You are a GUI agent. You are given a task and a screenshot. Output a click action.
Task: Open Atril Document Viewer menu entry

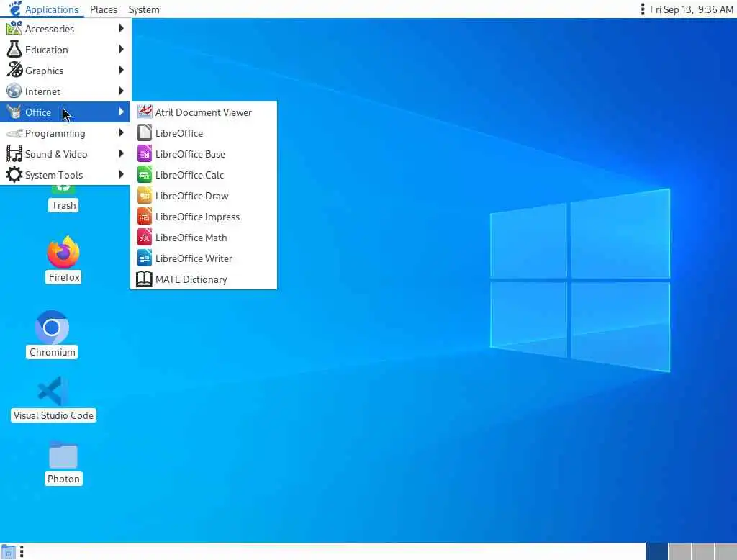click(x=204, y=112)
